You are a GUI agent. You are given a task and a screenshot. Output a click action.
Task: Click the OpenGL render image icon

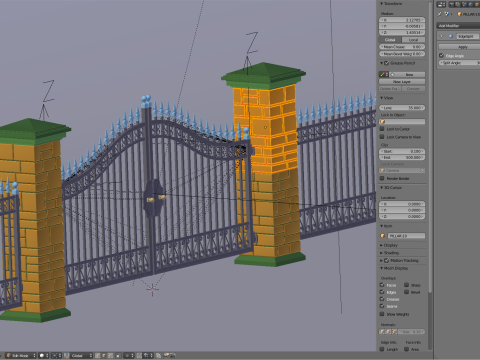pos(166,356)
